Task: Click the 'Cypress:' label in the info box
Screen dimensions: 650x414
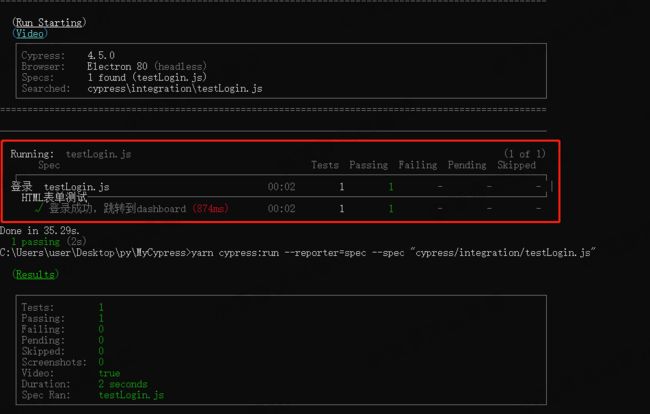Action: pyautogui.click(x=43, y=56)
